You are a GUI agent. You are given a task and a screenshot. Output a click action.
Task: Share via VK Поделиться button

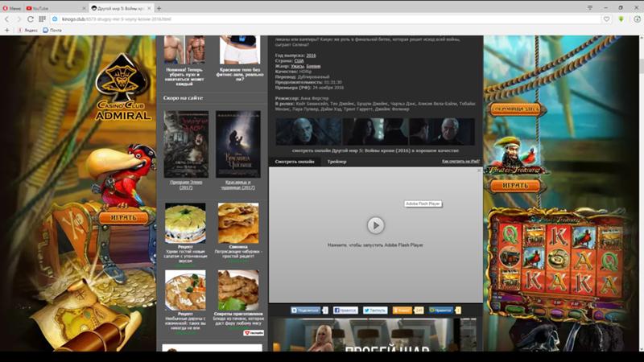(306, 311)
